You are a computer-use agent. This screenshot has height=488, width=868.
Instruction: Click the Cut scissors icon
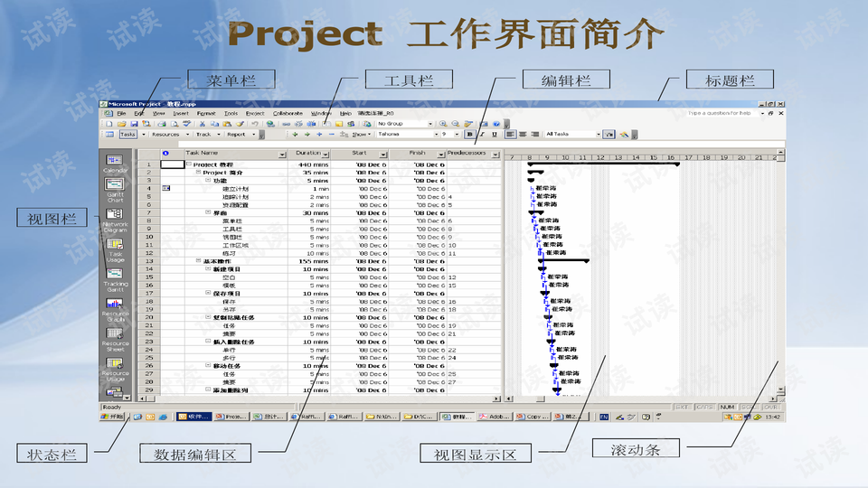click(x=202, y=124)
